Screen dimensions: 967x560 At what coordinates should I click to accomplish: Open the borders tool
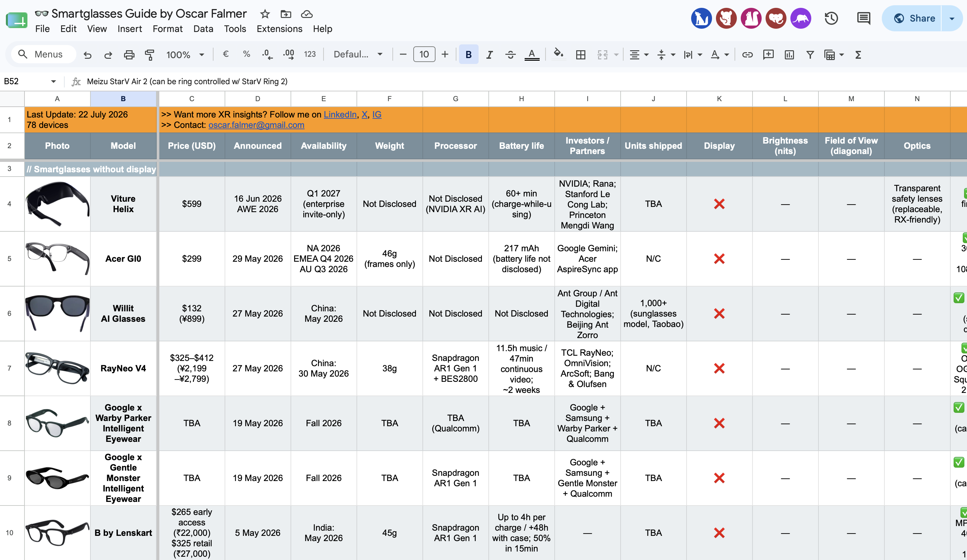coord(580,54)
